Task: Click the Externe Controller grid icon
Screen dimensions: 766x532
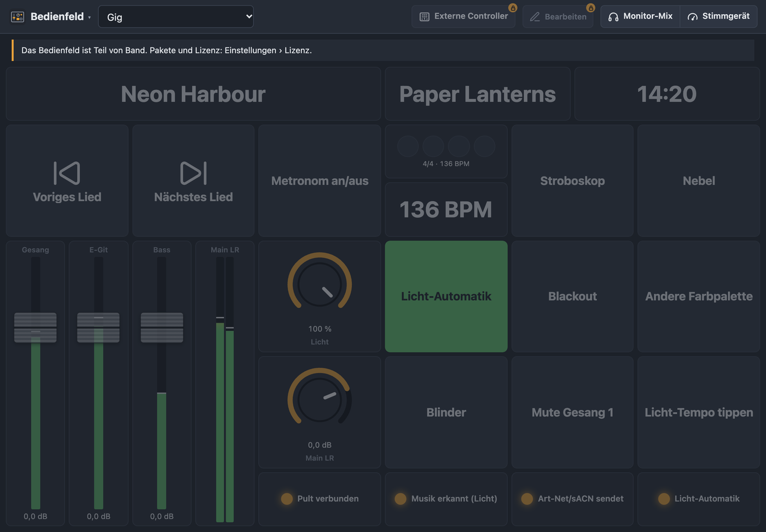Action: 425,17
